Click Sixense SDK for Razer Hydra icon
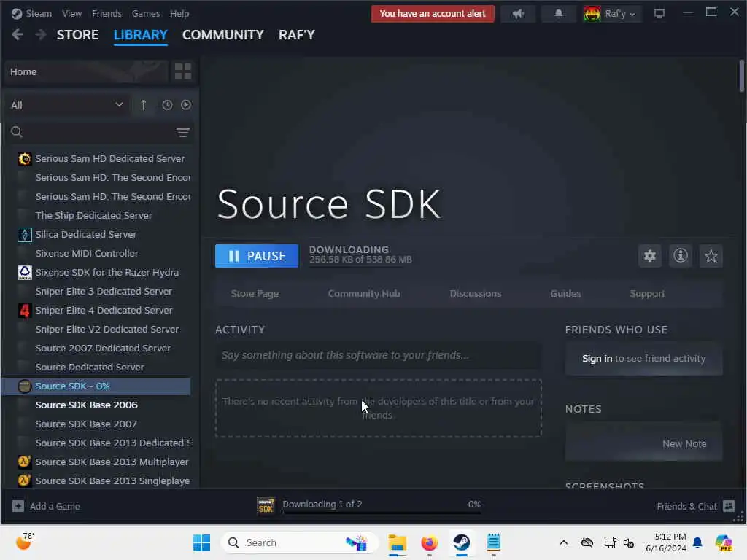Viewport: 747px width, 560px height. coord(24,273)
